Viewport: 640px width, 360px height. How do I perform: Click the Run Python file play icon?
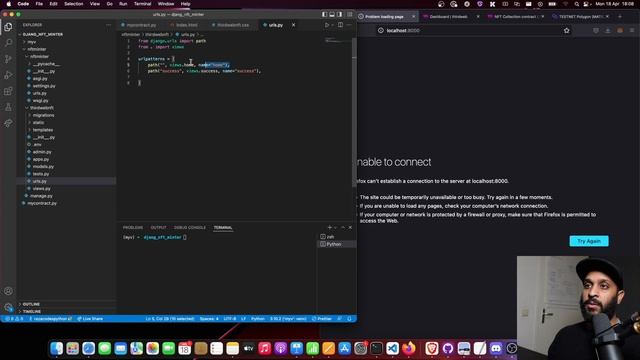[327, 25]
